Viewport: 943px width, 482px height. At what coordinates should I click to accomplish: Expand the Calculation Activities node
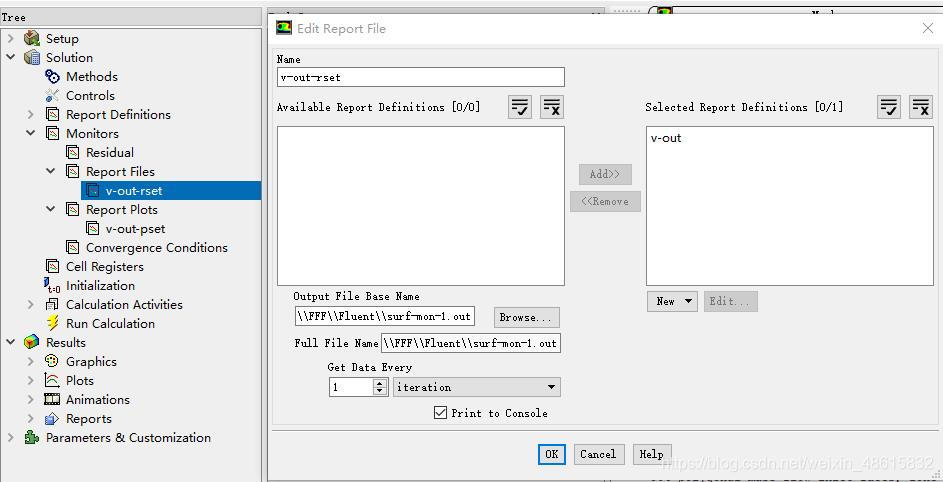click(31, 304)
